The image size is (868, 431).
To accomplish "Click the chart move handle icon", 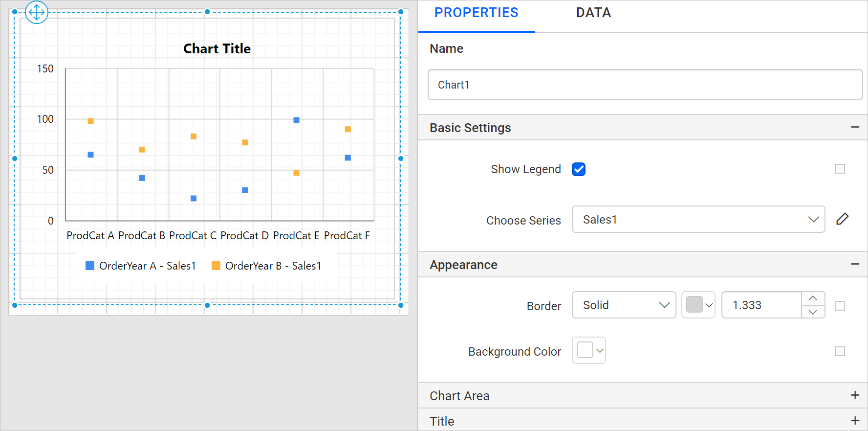I will [37, 12].
